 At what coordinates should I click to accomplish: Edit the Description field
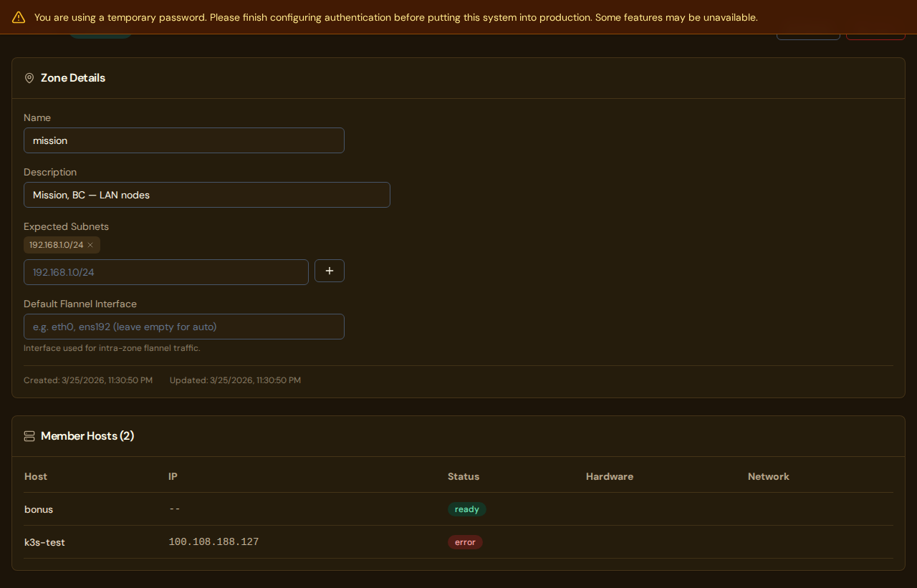206,194
